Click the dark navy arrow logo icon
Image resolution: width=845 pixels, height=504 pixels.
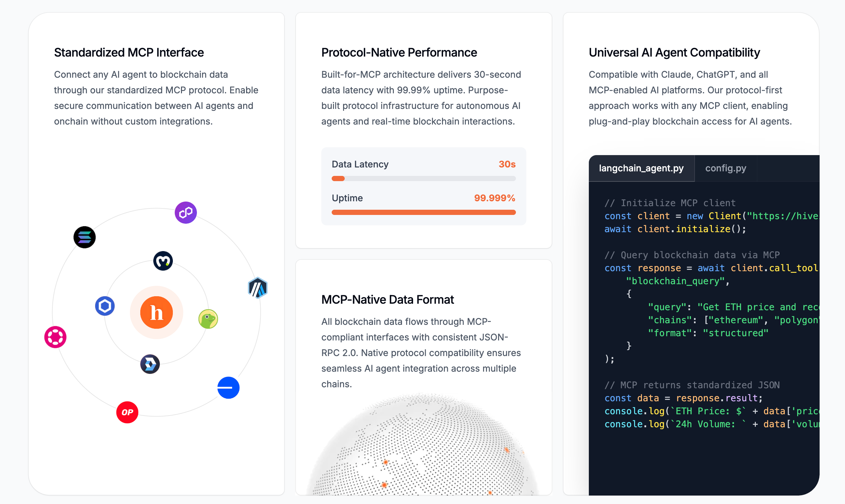[x=150, y=364]
